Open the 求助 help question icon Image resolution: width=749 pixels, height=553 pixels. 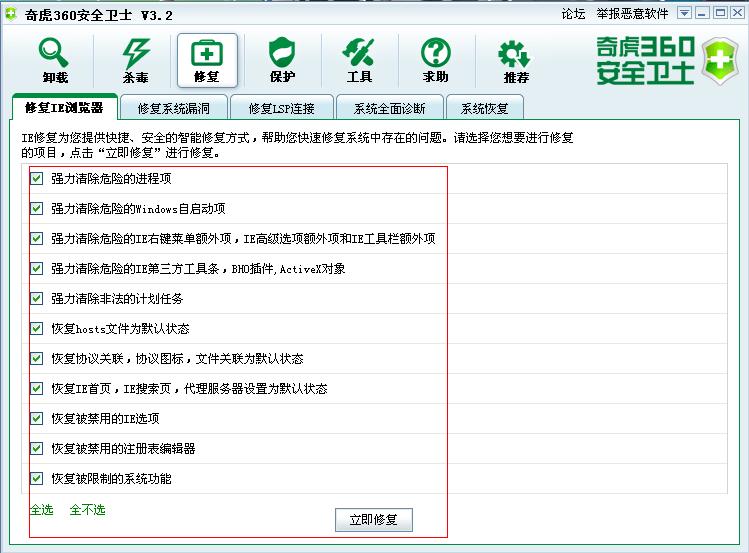436,60
